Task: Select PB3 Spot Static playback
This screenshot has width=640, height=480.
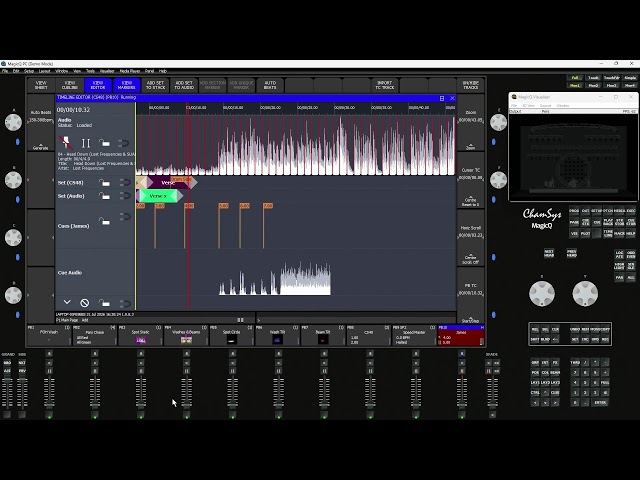Action: coord(140,336)
